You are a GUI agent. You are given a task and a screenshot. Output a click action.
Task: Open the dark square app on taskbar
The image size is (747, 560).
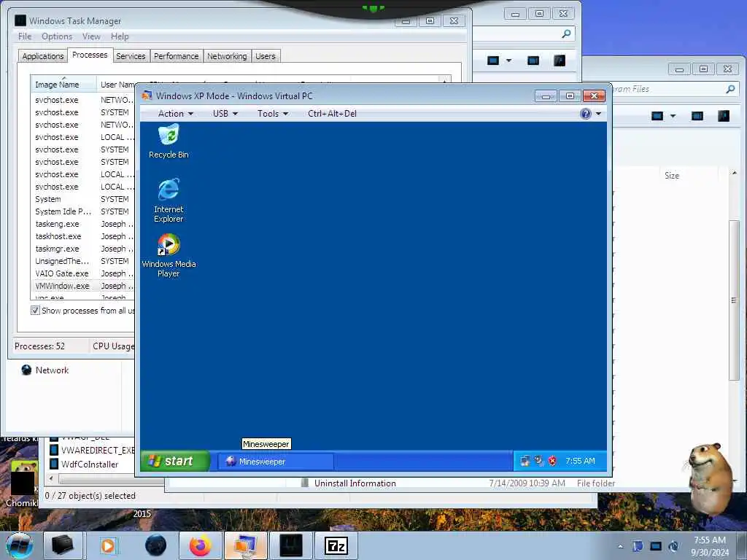click(x=291, y=545)
